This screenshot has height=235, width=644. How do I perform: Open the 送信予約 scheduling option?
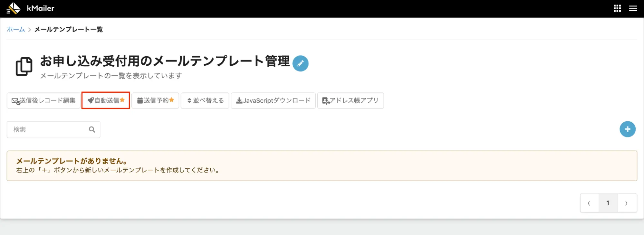[x=155, y=100]
